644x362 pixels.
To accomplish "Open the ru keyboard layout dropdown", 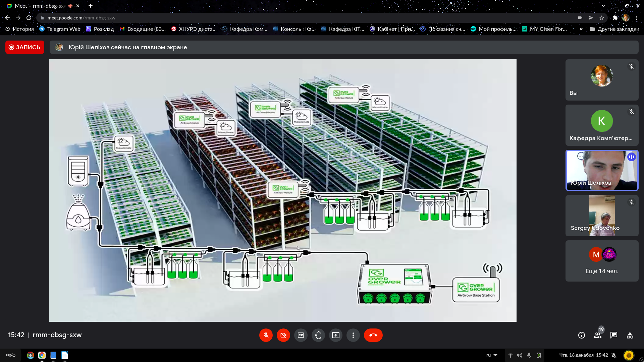I will click(x=492, y=355).
